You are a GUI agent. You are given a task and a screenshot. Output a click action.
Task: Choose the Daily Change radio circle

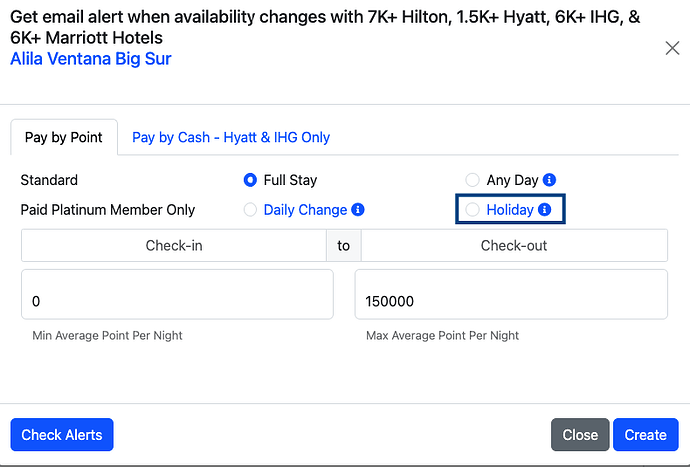[250, 210]
